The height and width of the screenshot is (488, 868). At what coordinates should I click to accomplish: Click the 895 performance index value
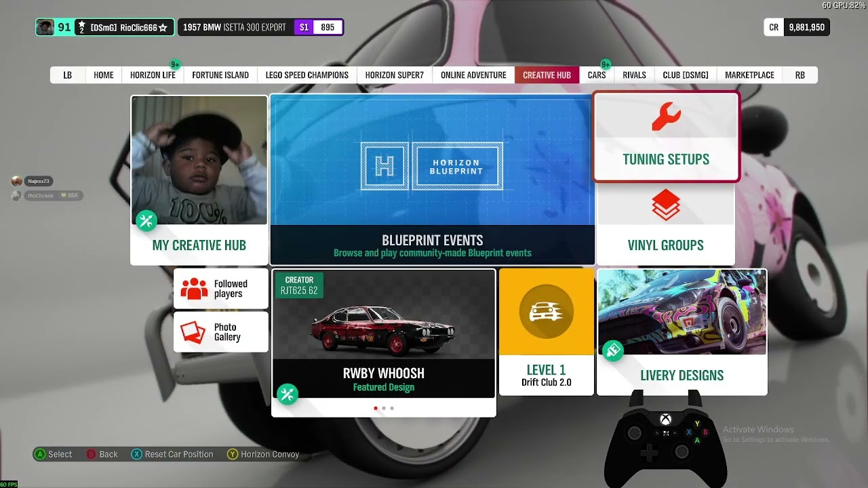coord(328,27)
